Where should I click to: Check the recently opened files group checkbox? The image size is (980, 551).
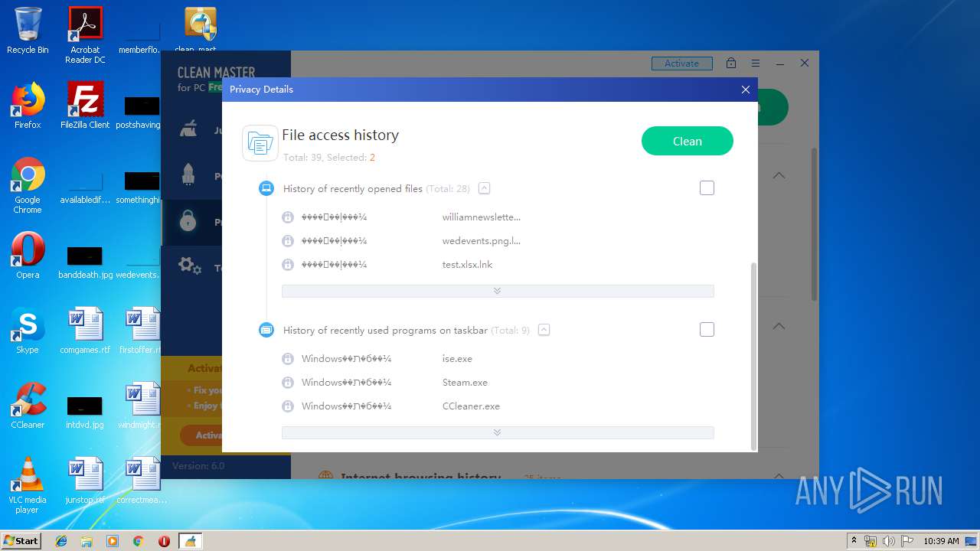(707, 187)
